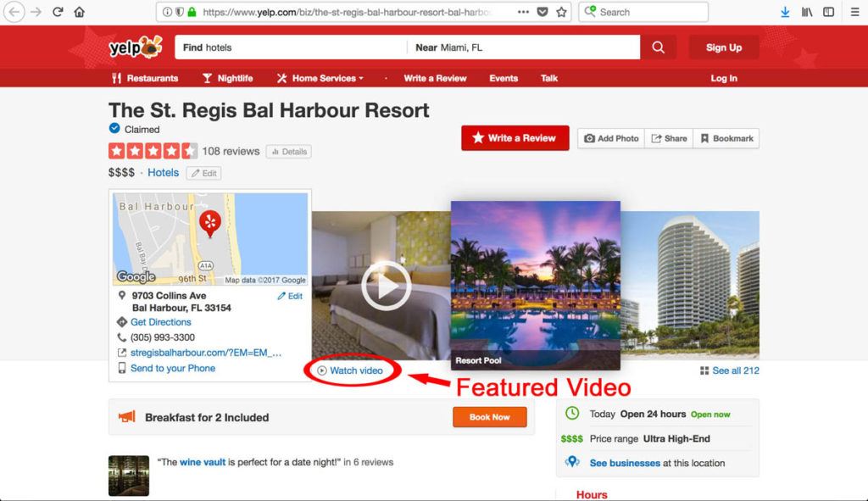Click the Bal Harbour map image
The height and width of the screenshot is (501, 868).
(210, 239)
